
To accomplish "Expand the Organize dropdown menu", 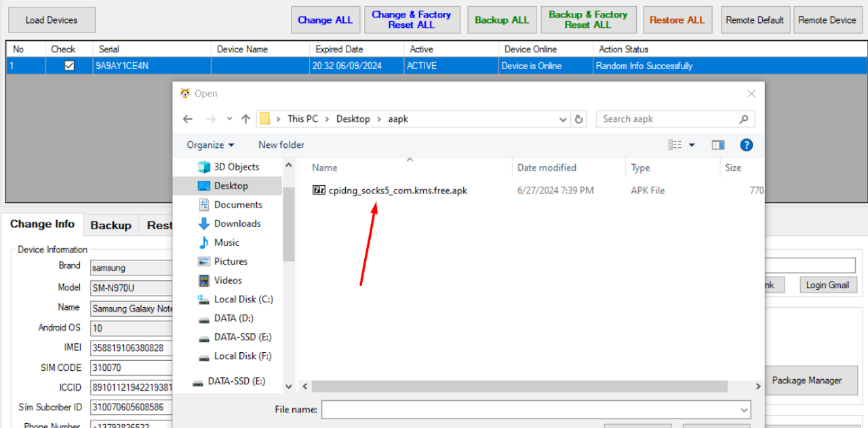I will click(210, 144).
